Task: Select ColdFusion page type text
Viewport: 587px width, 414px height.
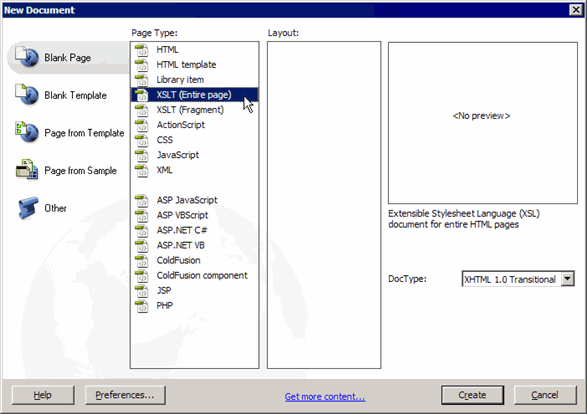Action: click(x=178, y=260)
